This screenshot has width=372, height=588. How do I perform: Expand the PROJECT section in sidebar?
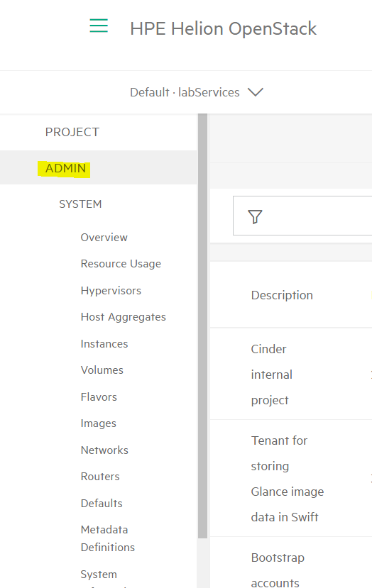72,132
